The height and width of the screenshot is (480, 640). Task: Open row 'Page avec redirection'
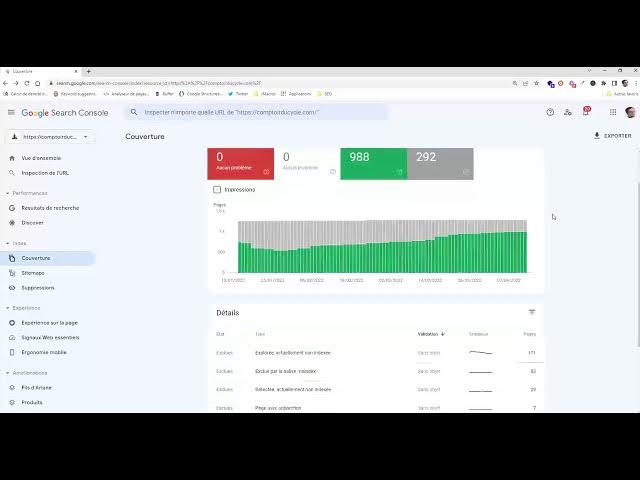(378, 408)
